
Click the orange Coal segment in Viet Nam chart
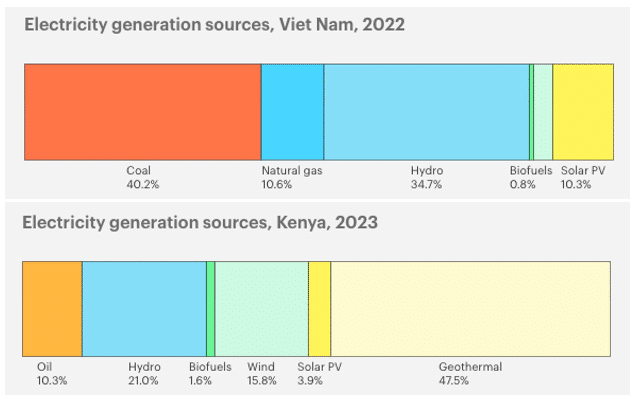[x=142, y=111]
